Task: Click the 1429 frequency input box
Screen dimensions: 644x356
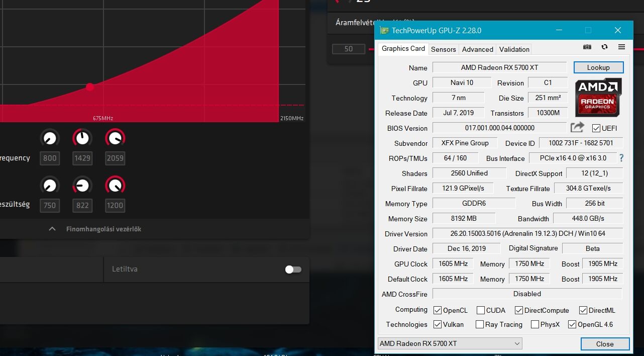Action: click(x=82, y=158)
